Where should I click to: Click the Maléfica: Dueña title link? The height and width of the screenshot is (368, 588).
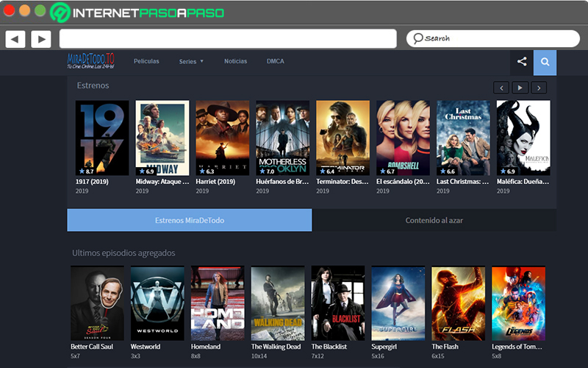[523, 181]
